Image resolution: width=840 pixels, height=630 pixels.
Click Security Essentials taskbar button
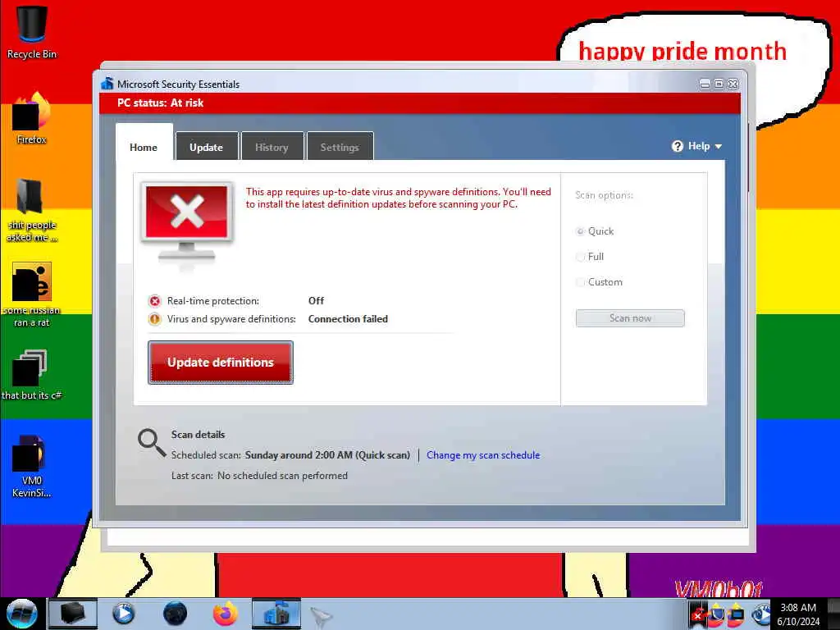[276, 614]
